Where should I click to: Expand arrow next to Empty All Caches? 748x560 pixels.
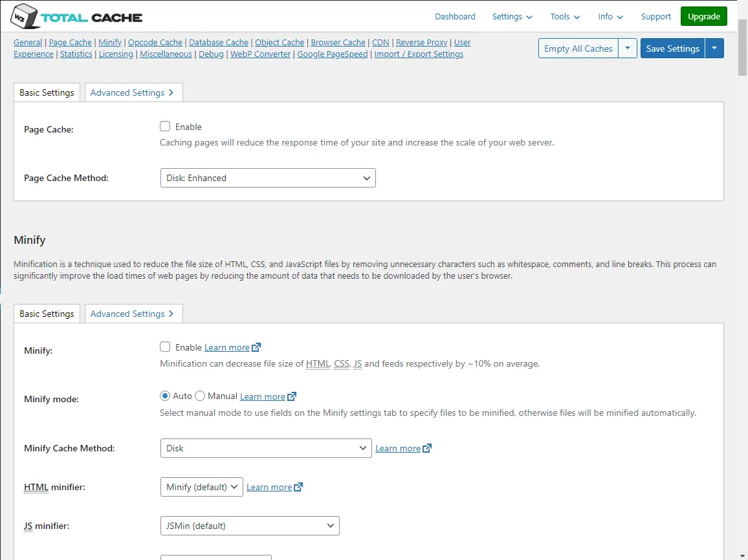(x=628, y=48)
